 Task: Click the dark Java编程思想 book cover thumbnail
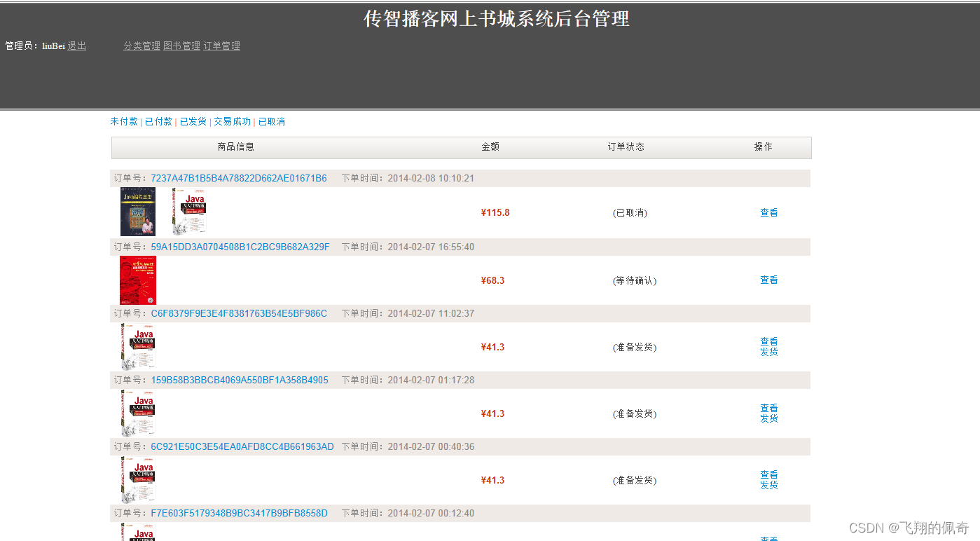pos(138,212)
